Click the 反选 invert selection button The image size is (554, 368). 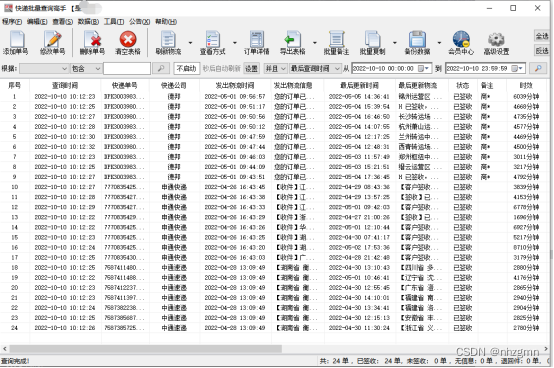click(x=542, y=51)
